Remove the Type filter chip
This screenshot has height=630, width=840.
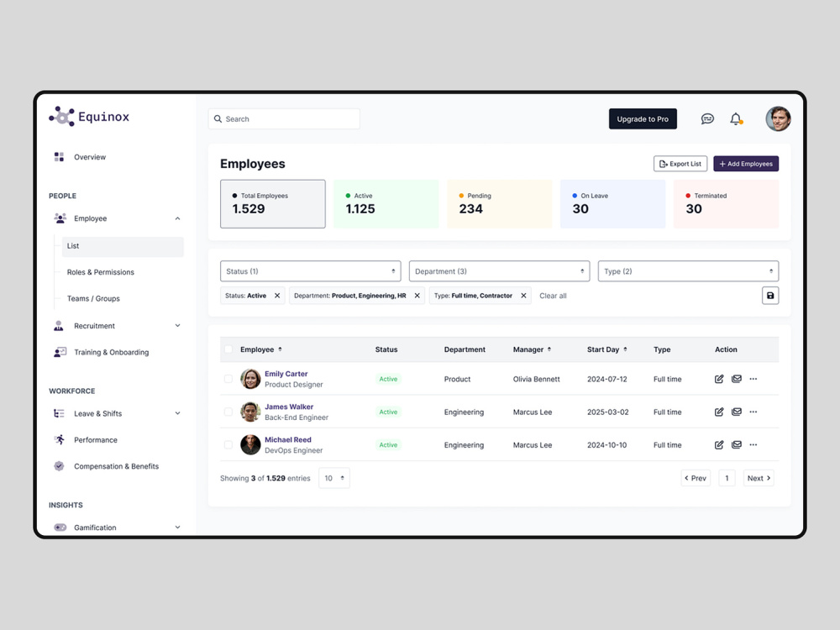pos(523,296)
